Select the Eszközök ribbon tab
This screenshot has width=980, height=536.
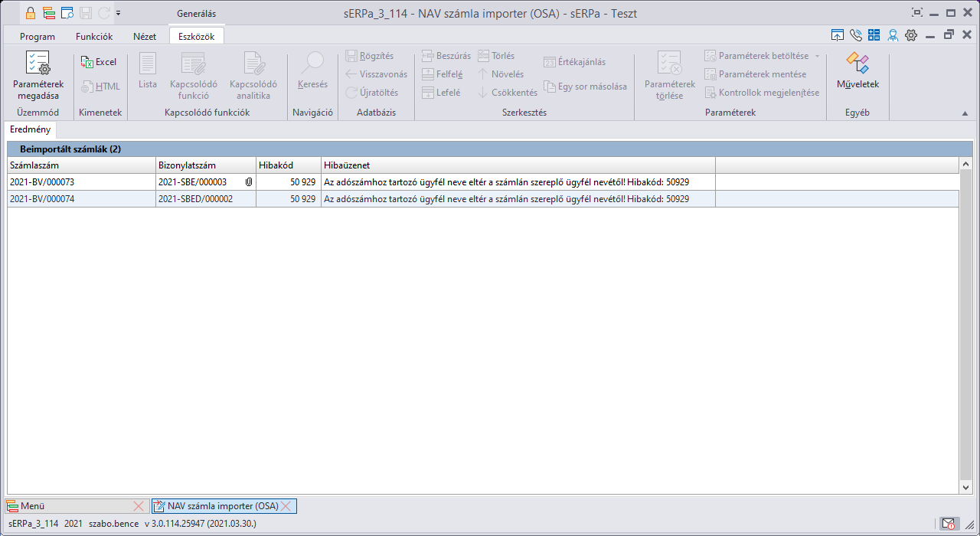[x=197, y=36]
